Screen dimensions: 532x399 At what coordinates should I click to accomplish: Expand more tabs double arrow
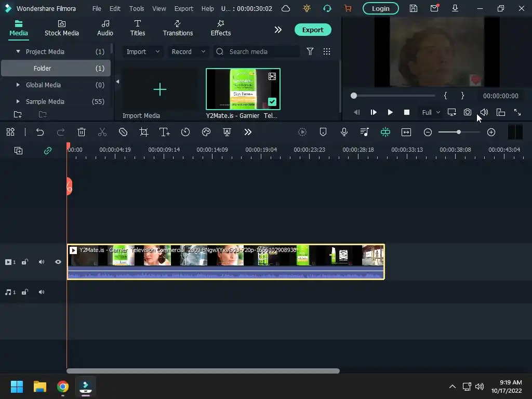pyautogui.click(x=278, y=30)
